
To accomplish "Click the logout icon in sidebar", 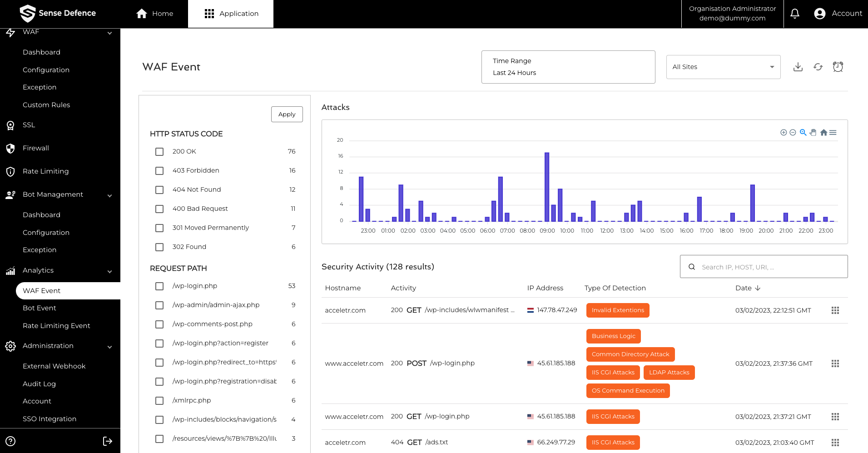I will [108, 441].
